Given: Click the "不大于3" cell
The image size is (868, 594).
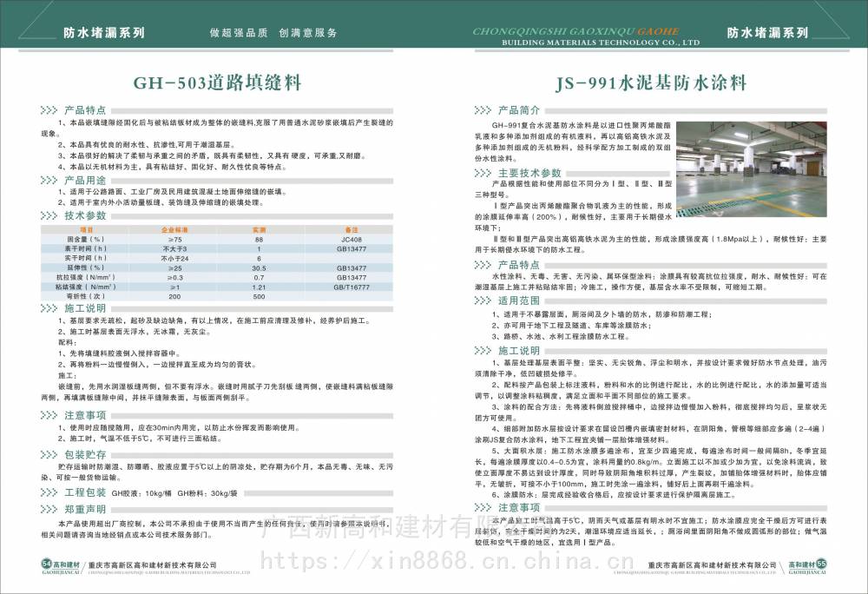Looking at the screenshot, I should click(x=175, y=249).
